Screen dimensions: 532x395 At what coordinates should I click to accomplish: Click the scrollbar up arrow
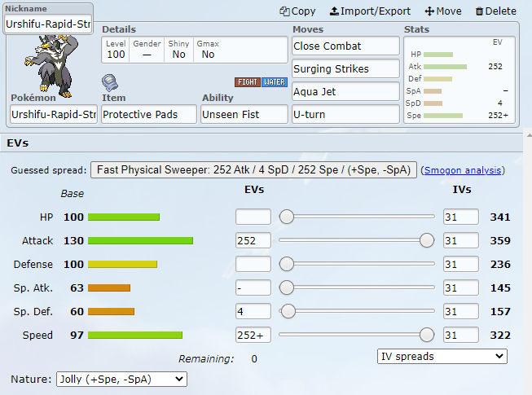(x=529, y=135)
